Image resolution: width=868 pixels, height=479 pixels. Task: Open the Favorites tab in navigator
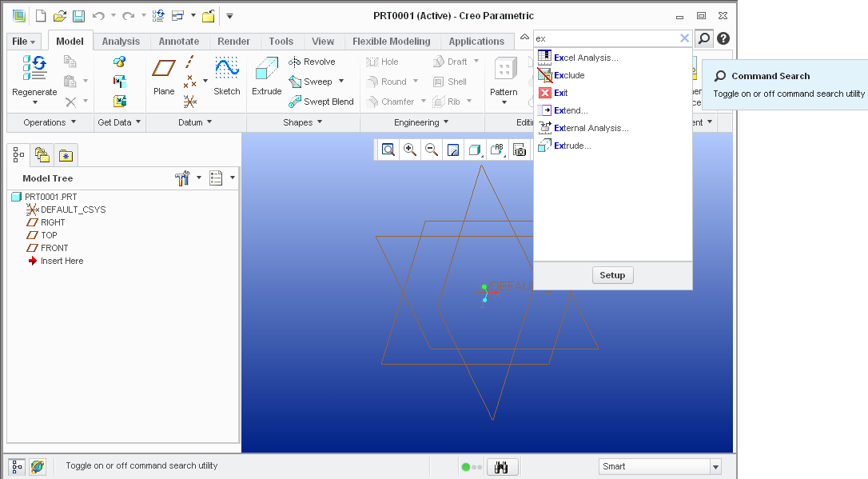(x=66, y=155)
